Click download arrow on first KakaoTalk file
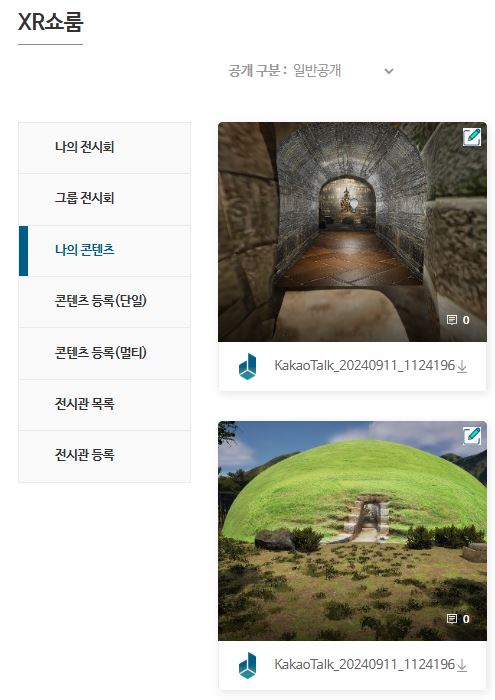The image size is (495, 700). (462, 367)
